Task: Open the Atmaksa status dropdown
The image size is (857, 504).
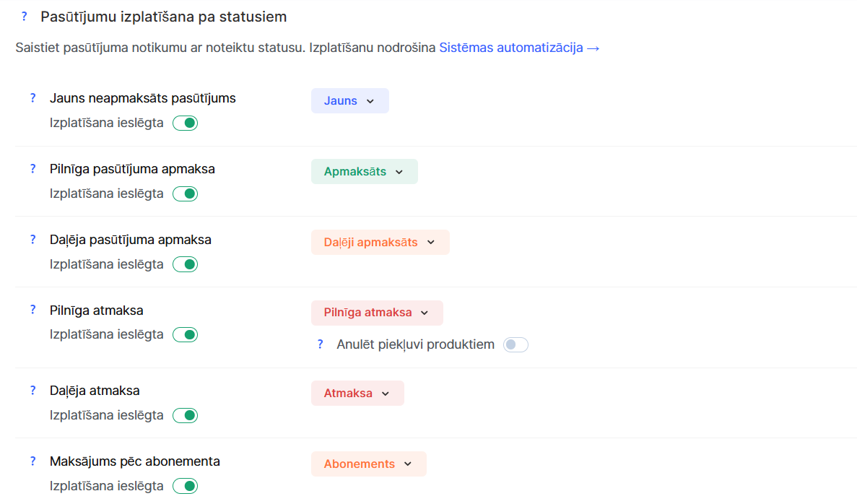Action: pyautogui.click(x=357, y=394)
